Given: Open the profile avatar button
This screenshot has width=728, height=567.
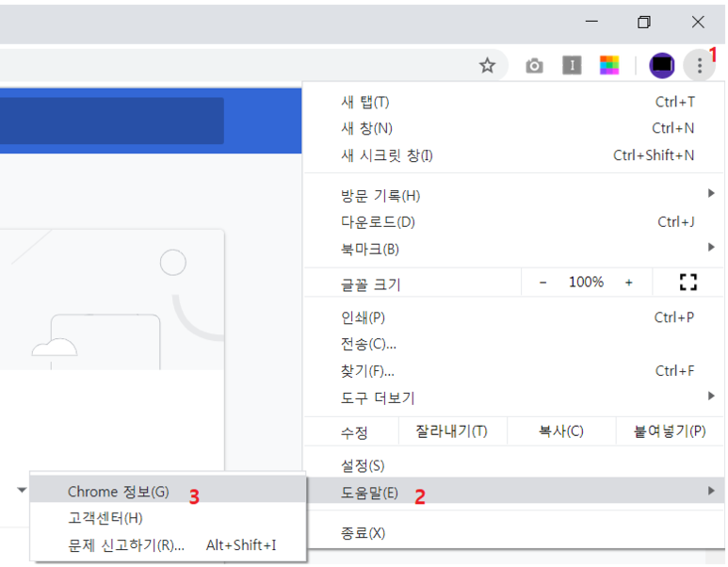Looking at the screenshot, I should click(662, 66).
